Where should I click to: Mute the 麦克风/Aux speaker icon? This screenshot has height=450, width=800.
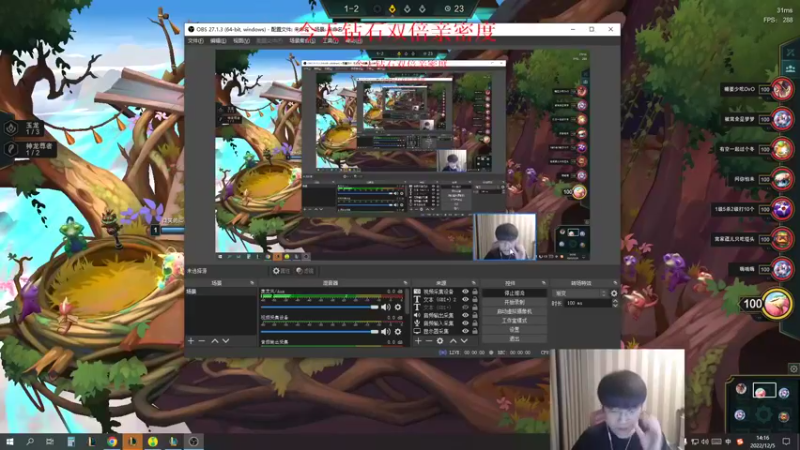tap(386, 307)
